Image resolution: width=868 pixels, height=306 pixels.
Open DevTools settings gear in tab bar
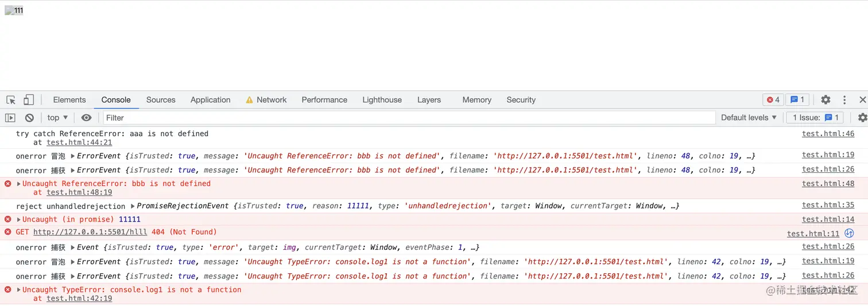[826, 100]
